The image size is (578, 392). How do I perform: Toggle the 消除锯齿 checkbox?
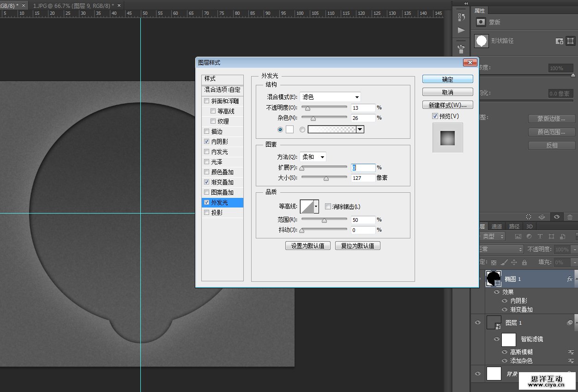(328, 207)
